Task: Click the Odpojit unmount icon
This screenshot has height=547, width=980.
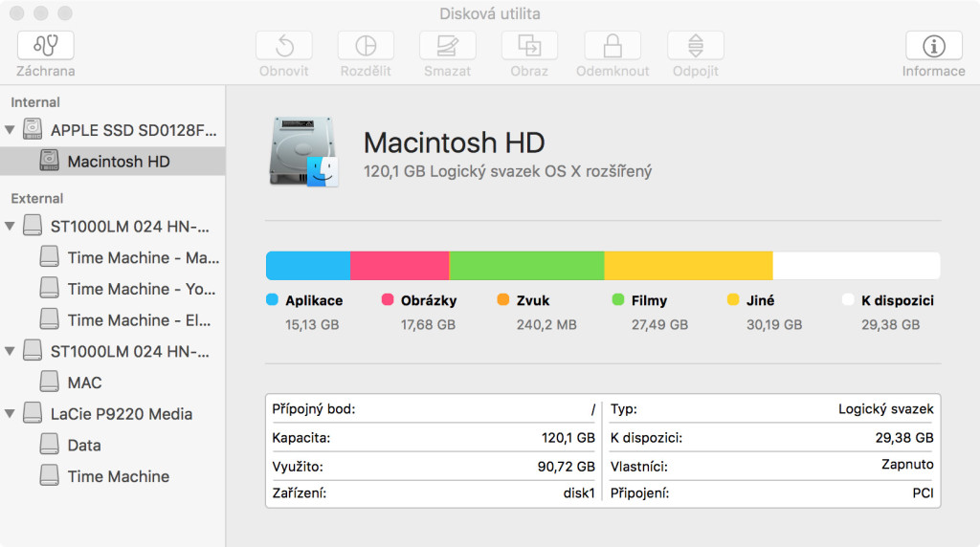Action: [696, 46]
